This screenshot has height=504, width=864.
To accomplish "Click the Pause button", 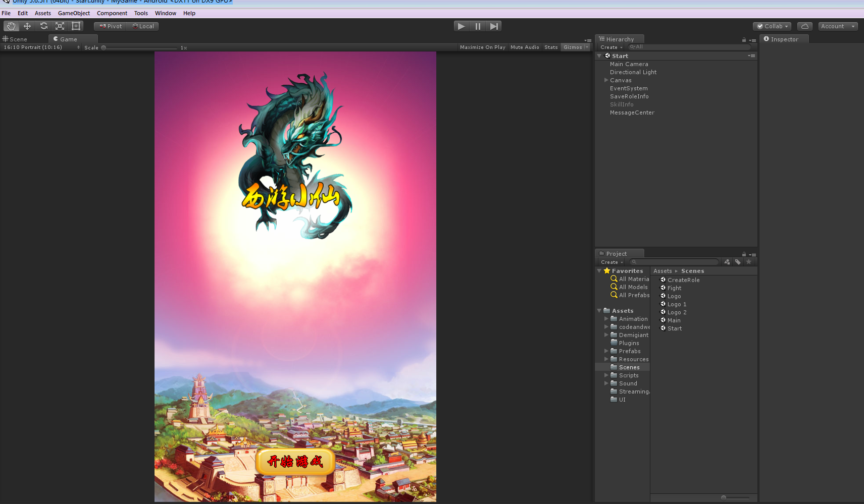I will (478, 26).
